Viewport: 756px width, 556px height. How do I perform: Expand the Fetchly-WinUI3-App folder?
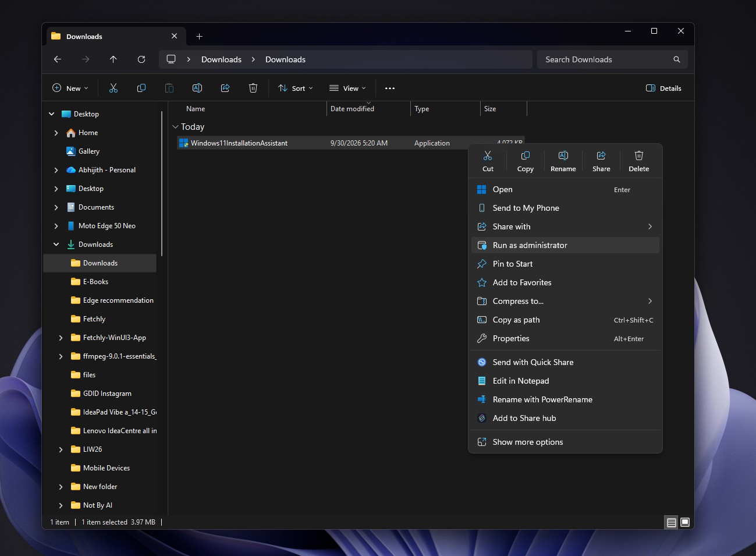click(61, 338)
